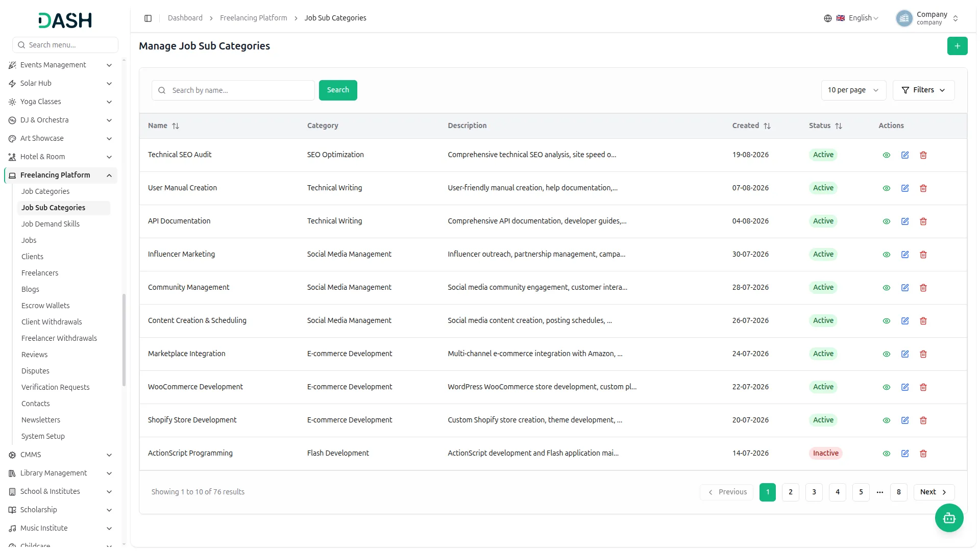980x551 pixels.
Task: Delete ActionScript Programming row
Action: tap(923, 454)
